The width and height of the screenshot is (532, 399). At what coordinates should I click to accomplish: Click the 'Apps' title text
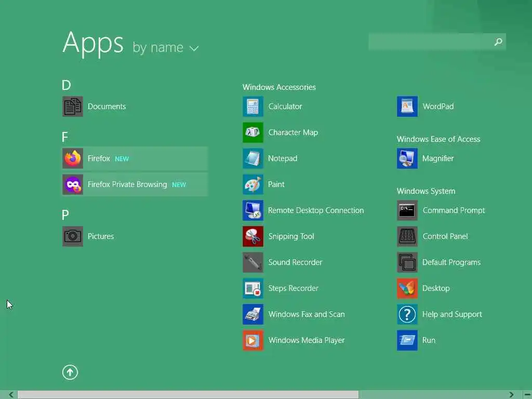(x=93, y=44)
